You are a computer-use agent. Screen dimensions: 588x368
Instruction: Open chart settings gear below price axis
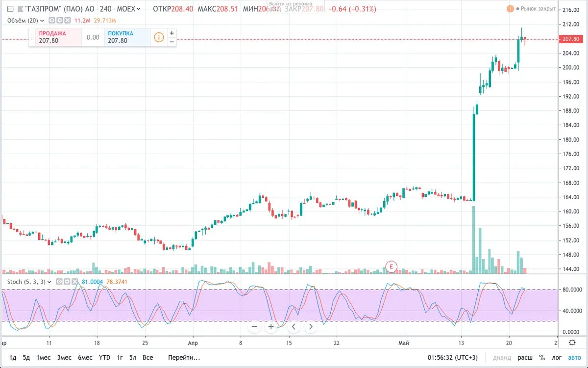pyautogui.click(x=572, y=342)
